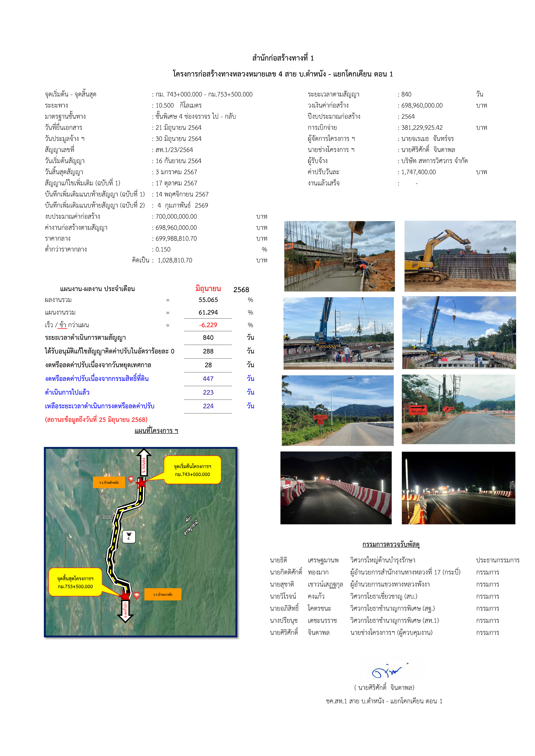Open the daytime road photo with street lamp
Screen dimensions: 535x756
(x=338, y=411)
